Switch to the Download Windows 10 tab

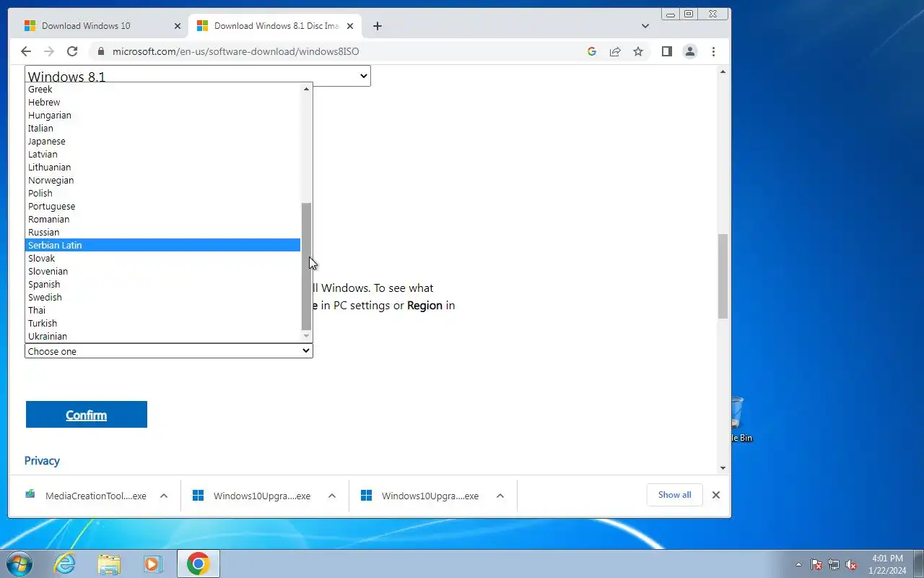(101, 26)
